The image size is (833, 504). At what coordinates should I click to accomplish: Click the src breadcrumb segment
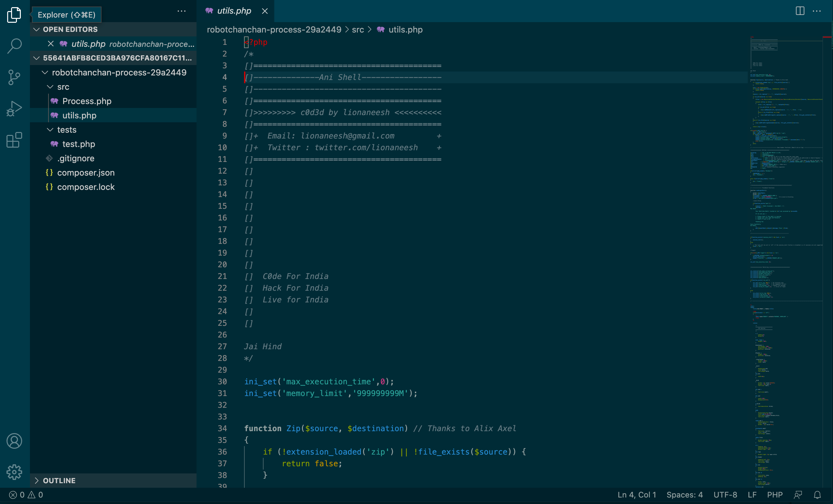358,30
